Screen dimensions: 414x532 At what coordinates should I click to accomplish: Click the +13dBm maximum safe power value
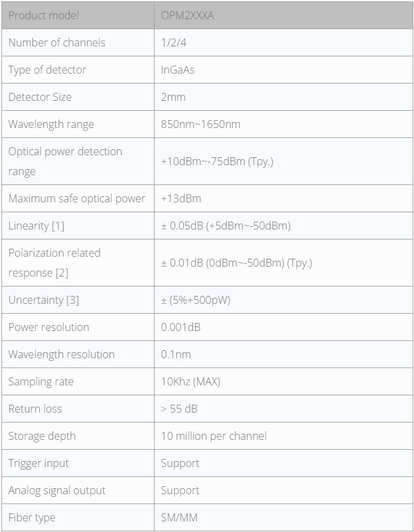(181, 198)
